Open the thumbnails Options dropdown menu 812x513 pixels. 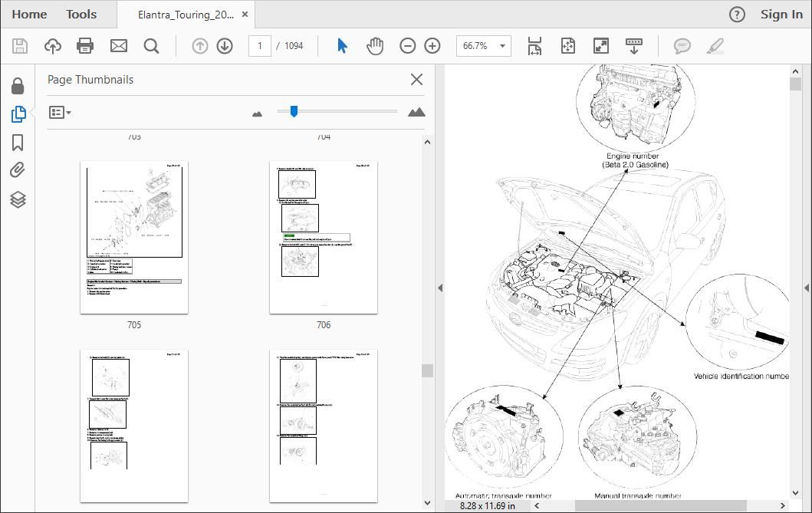coord(60,112)
